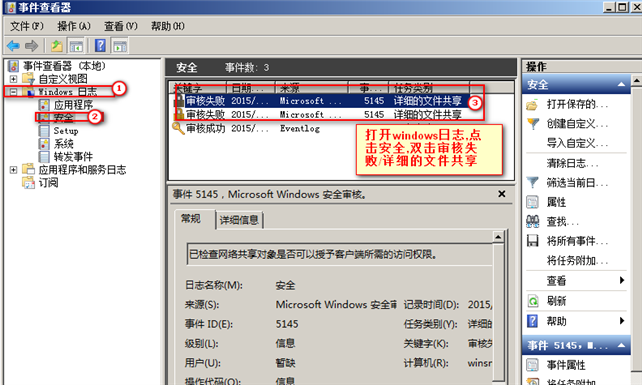Image resolution: width=642 pixels, height=385 pixels.
Task: Sort by the 任务类别 column header
Action: [x=429, y=88]
